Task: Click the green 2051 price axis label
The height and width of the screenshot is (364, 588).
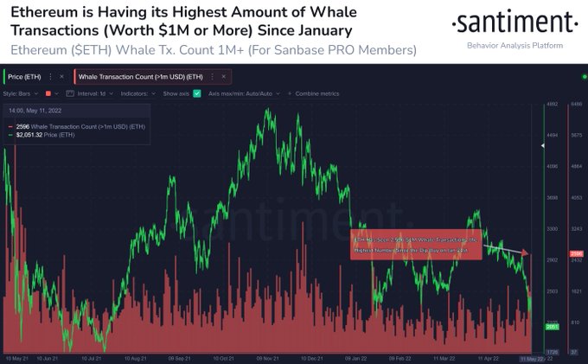Action: [x=550, y=329]
